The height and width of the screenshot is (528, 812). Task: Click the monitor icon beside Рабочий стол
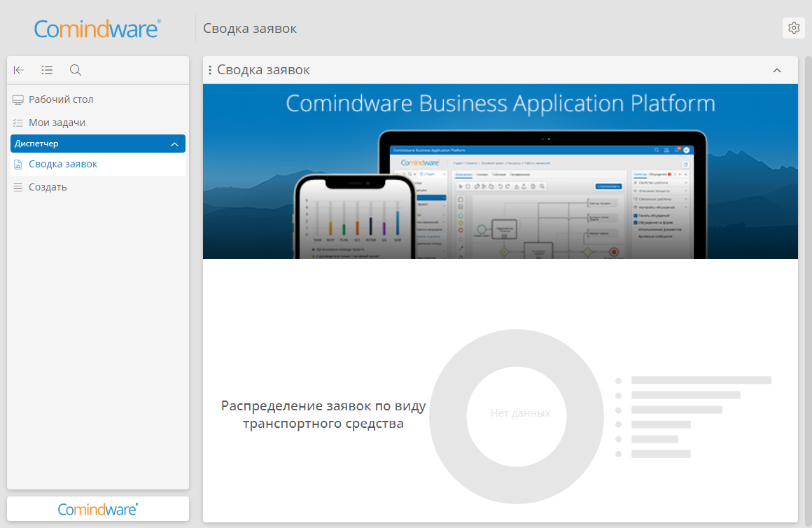click(18, 99)
